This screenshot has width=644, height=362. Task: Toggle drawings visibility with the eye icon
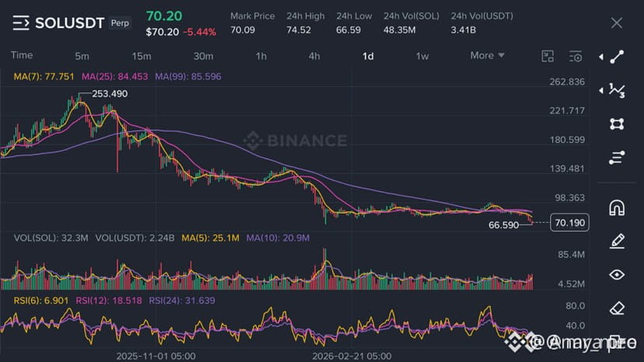click(617, 274)
